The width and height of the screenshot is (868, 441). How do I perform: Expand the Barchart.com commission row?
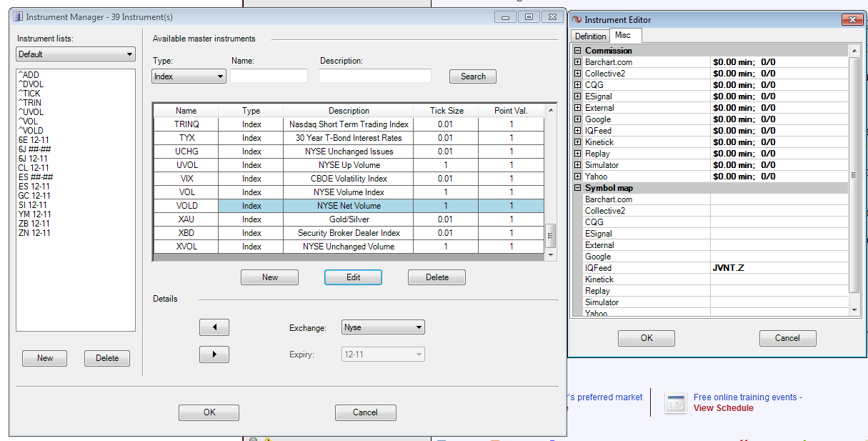(x=578, y=62)
